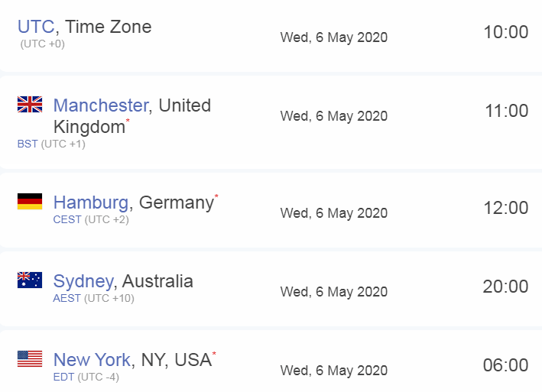Click the Germany flag icon
This screenshot has width=542, height=392.
pos(30,202)
